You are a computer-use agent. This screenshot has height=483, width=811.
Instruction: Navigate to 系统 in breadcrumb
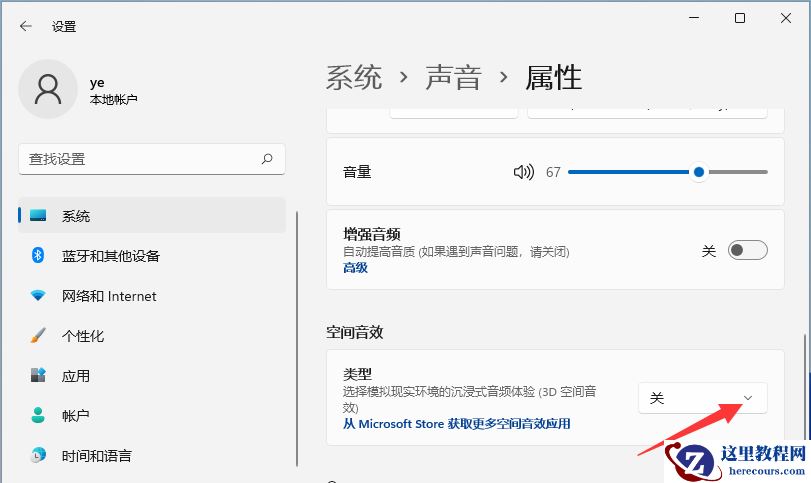coord(354,78)
